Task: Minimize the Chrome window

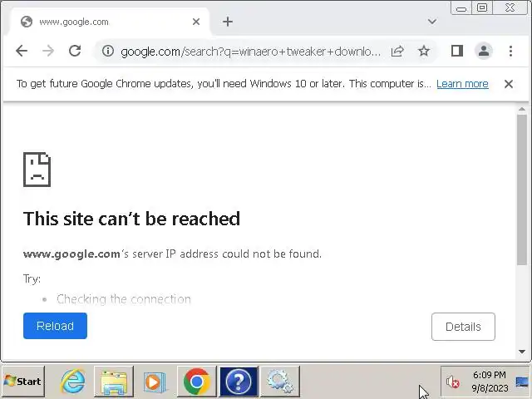Action: click(x=461, y=8)
